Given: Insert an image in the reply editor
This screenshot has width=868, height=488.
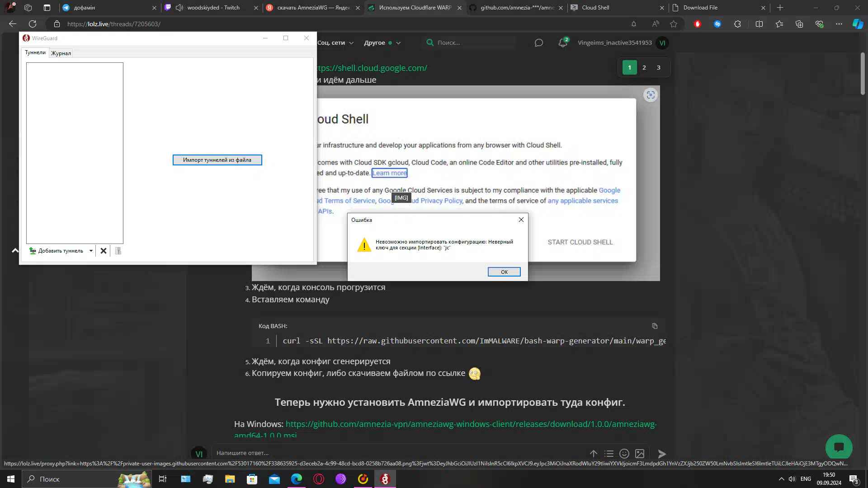Looking at the screenshot, I should [640, 454].
